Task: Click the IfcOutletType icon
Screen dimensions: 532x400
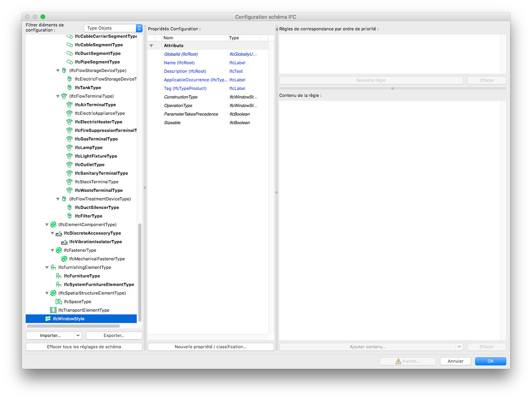Action: click(x=70, y=165)
